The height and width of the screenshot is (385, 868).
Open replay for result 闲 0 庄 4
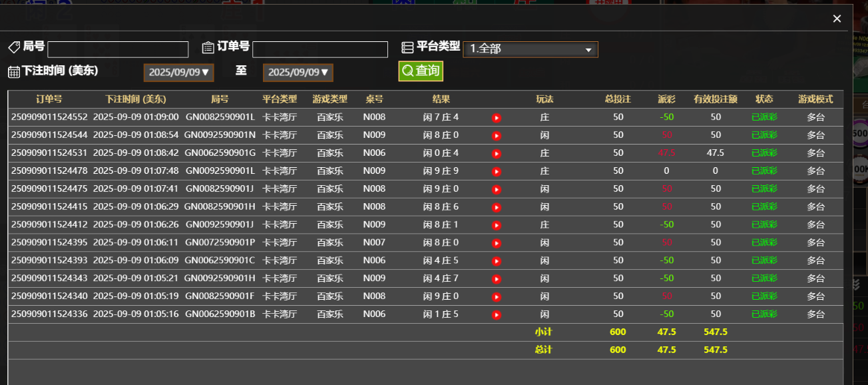496,153
